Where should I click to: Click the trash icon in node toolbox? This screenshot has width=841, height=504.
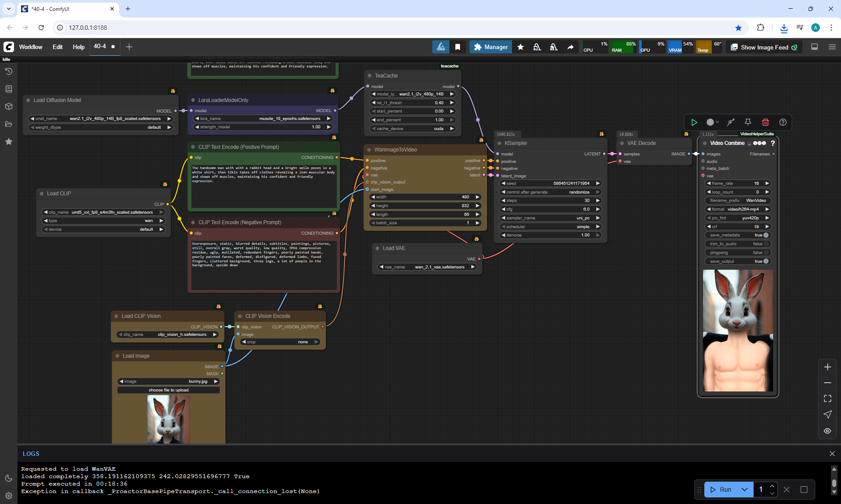765,122
